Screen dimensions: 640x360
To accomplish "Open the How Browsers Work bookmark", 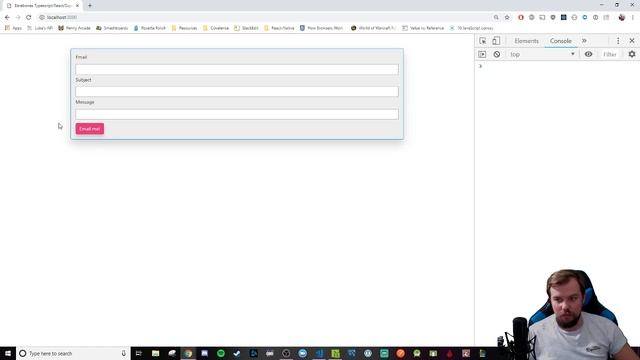I will [x=322, y=28].
